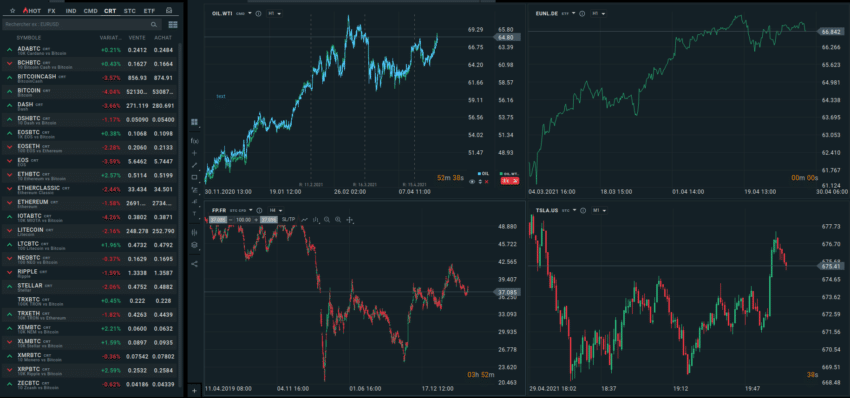Expand the OIL.WTI symbol dropdown
The image size is (850, 398).
[250, 14]
